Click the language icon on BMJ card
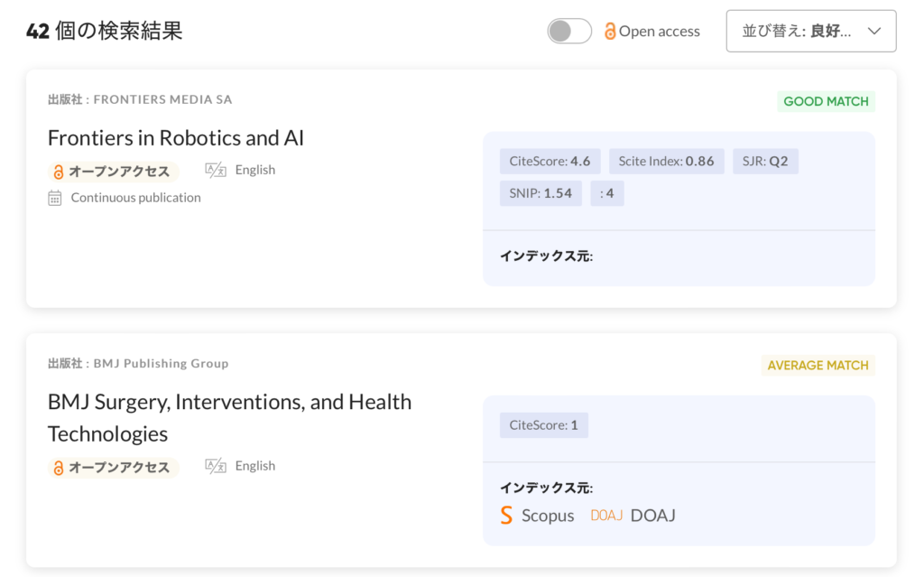Viewport: 924px width, 577px height. coord(216,466)
